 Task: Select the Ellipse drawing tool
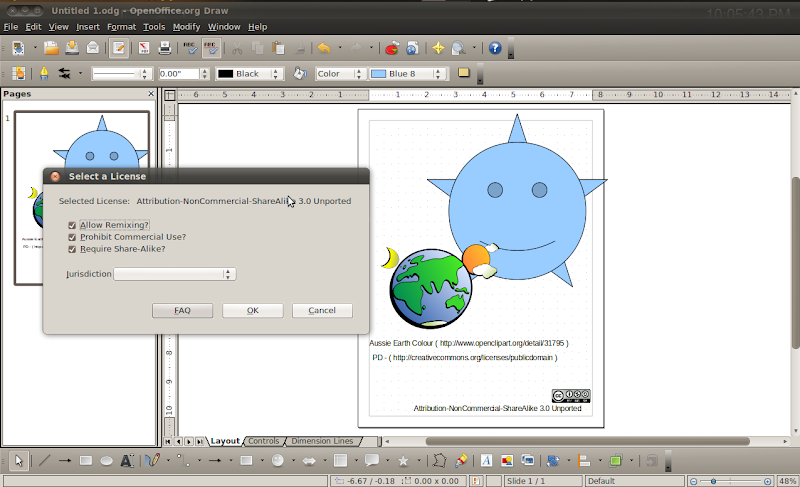(x=106, y=461)
